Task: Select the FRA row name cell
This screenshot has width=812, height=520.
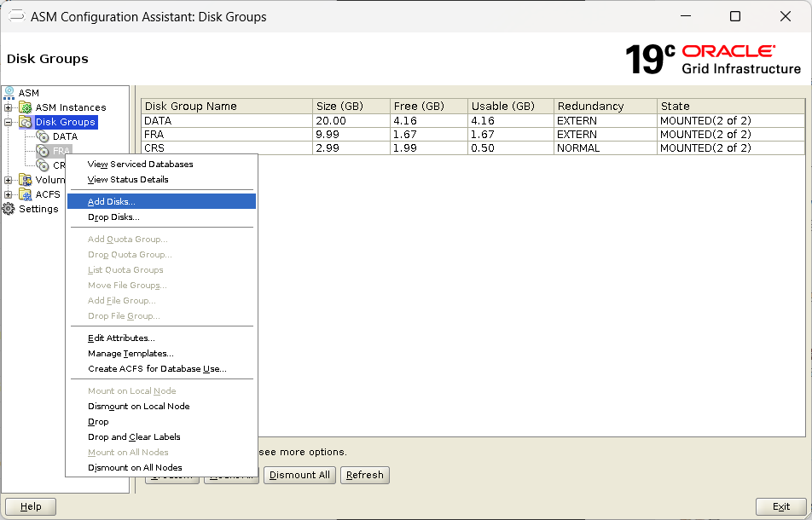Action: (227, 134)
